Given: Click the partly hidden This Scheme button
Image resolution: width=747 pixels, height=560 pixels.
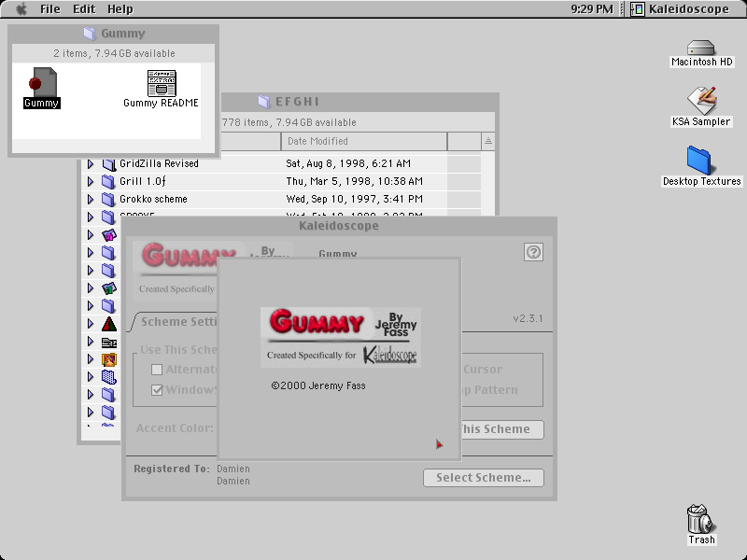Looking at the screenshot, I should 502,429.
